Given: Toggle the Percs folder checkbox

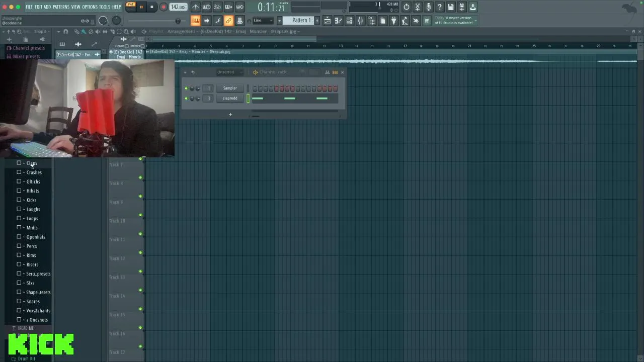Looking at the screenshot, I should 19,246.
